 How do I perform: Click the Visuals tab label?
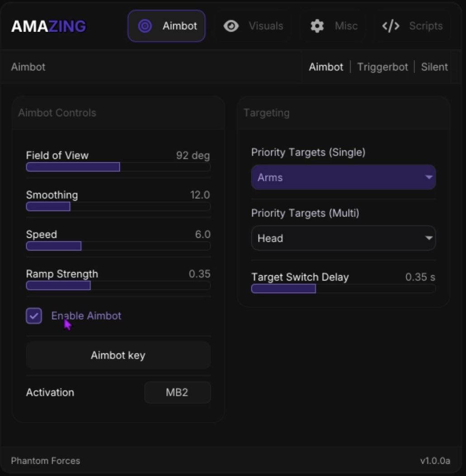[266, 26]
